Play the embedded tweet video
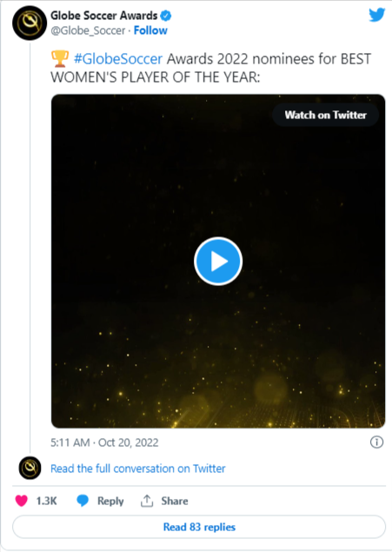Viewport: 392px width, 552px height. coord(218,261)
